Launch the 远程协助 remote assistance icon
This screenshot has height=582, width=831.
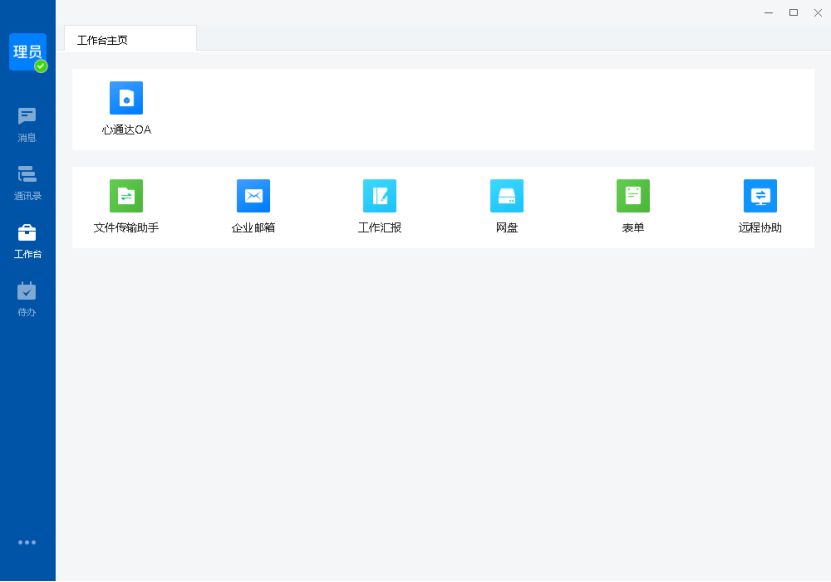point(760,196)
